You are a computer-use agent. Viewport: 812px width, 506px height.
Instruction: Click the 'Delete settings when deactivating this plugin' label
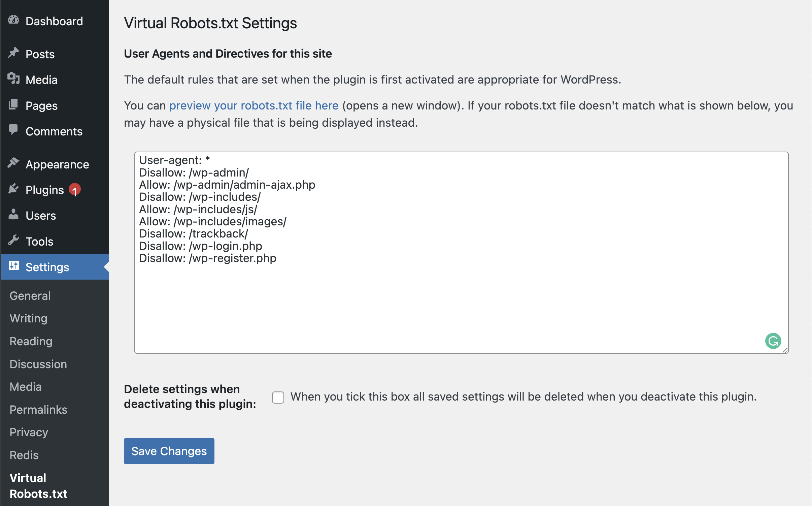click(190, 397)
